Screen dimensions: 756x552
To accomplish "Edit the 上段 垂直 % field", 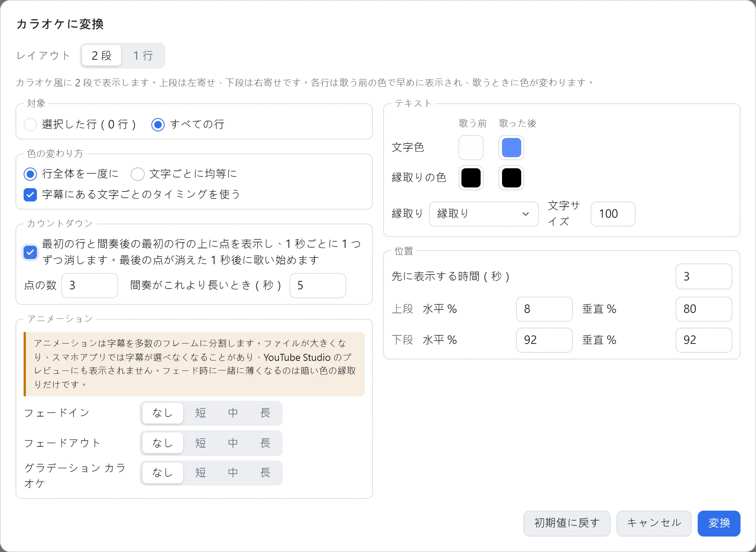I will pyautogui.click(x=704, y=309).
